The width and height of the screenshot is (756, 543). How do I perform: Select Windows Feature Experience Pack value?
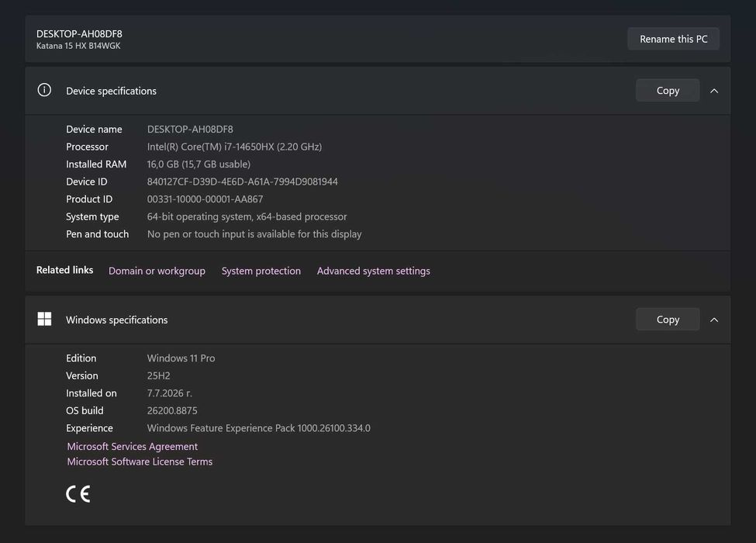click(x=259, y=428)
